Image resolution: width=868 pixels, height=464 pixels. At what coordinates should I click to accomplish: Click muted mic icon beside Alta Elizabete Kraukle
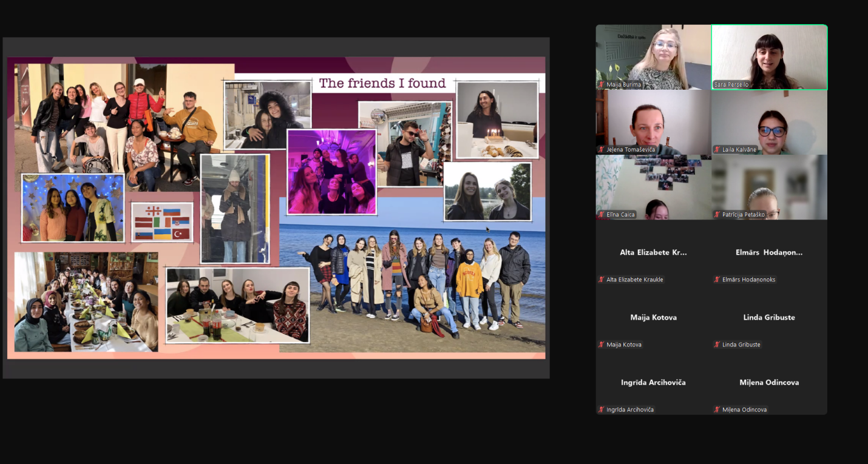pos(602,280)
